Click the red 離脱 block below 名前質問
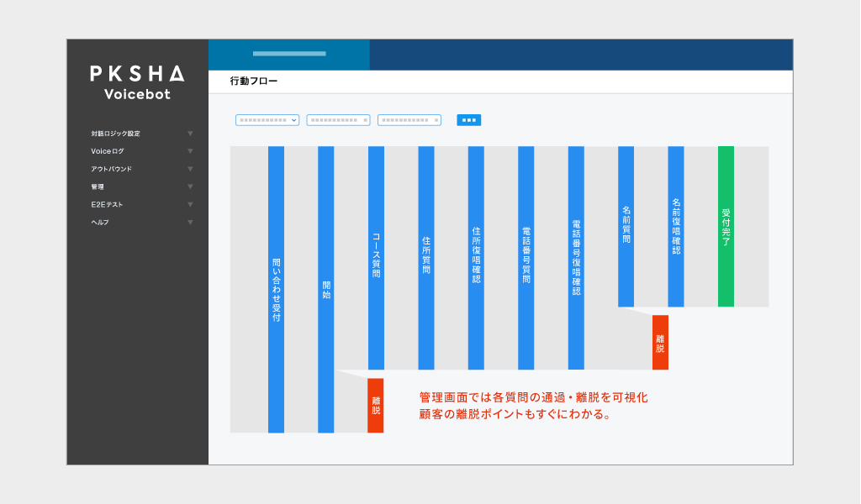The width and height of the screenshot is (861, 504). pos(660,343)
